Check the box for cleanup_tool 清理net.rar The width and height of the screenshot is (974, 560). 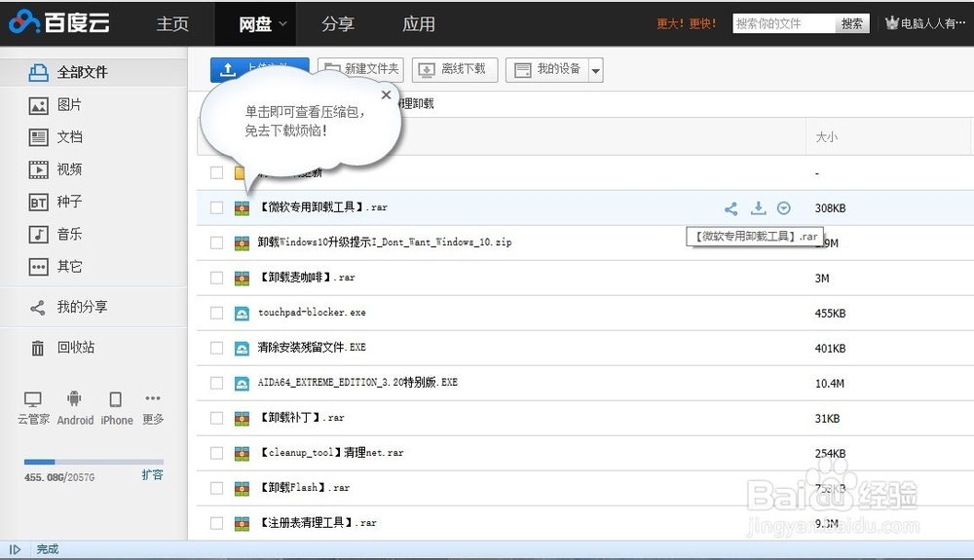(x=216, y=453)
